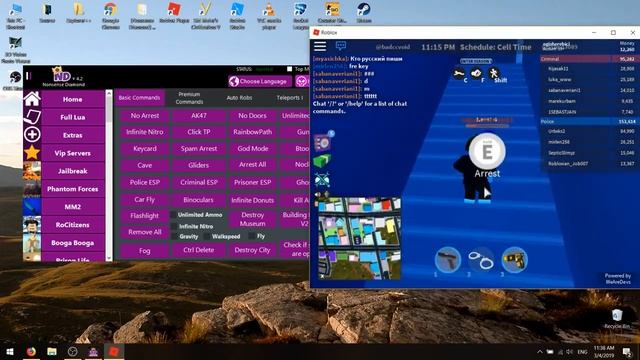640x360 pixels.
Task: Select the gold star icon beside Vip Servers
Action: pyautogui.click(x=32, y=153)
